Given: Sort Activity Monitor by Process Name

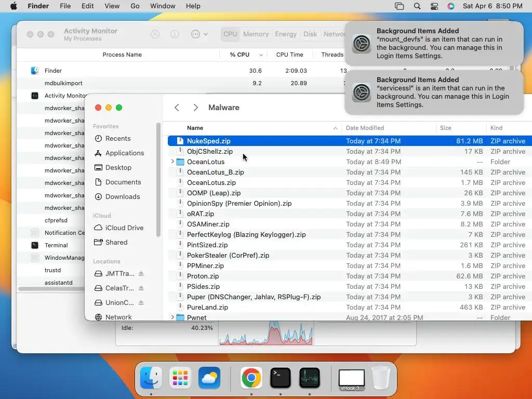Looking at the screenshot, I should pos(122,55).
